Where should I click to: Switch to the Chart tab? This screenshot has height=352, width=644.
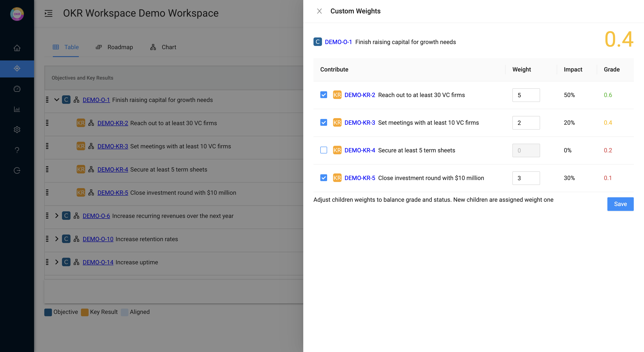pos(163,47)
